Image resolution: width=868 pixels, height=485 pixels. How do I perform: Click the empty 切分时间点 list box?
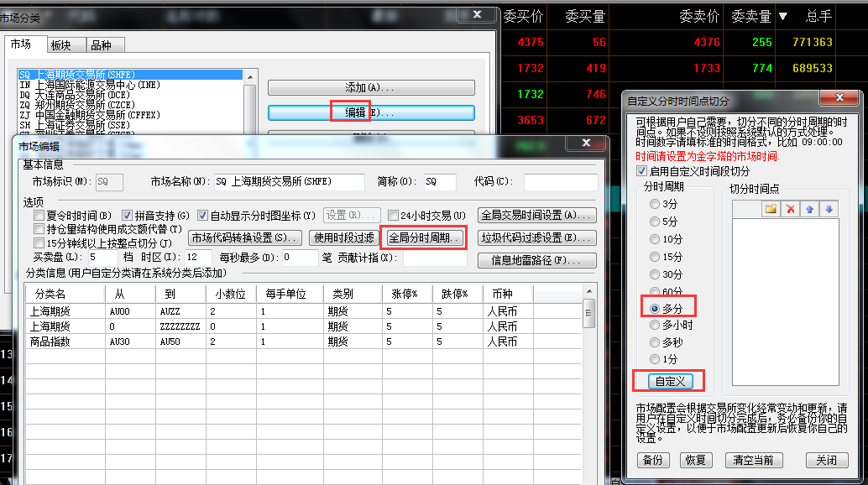point(786,301)
